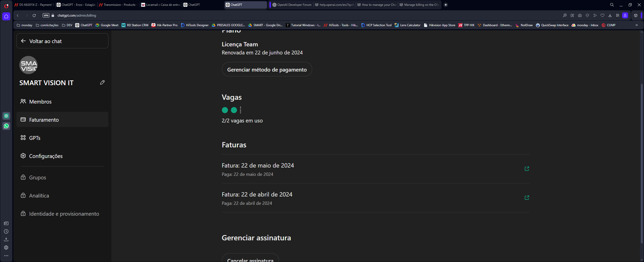
Task: Click the zoom magnifier icon in the toolbar
Action: pyautogui.click(x=565, y=15)
